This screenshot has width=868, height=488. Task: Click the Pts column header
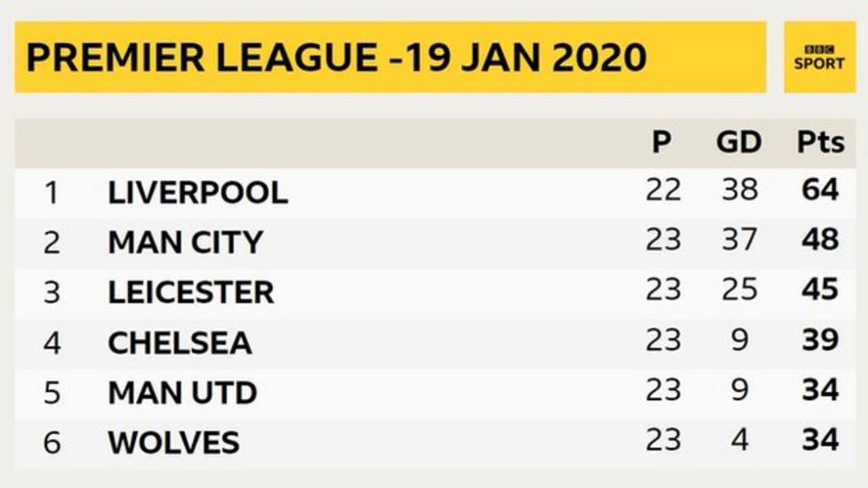click(821, 142)
